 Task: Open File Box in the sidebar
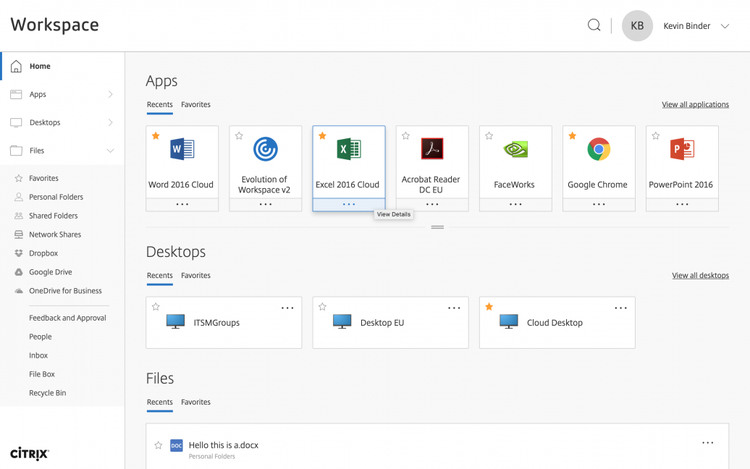pyautogui.click(x=42, y=374)
